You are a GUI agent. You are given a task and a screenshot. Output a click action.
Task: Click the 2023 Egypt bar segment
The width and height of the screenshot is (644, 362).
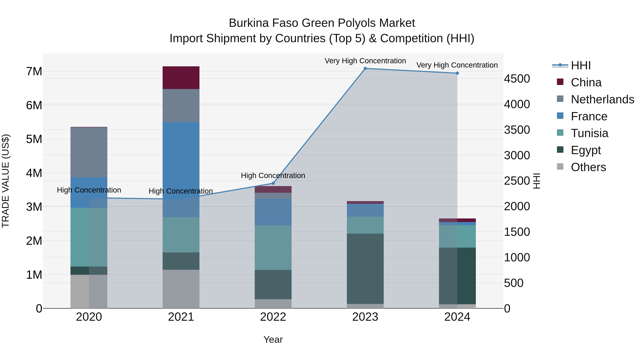point(365,269)
